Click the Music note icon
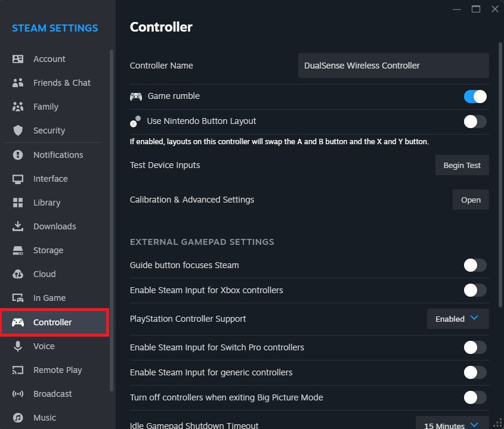Image resolution: width=504 pixels, height=429 pixels. [x=18, y=418]
